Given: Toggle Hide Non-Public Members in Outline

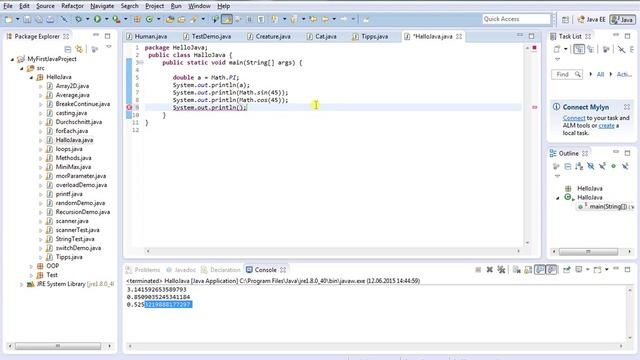Looking at the screenshot, I should click(613, 166).
